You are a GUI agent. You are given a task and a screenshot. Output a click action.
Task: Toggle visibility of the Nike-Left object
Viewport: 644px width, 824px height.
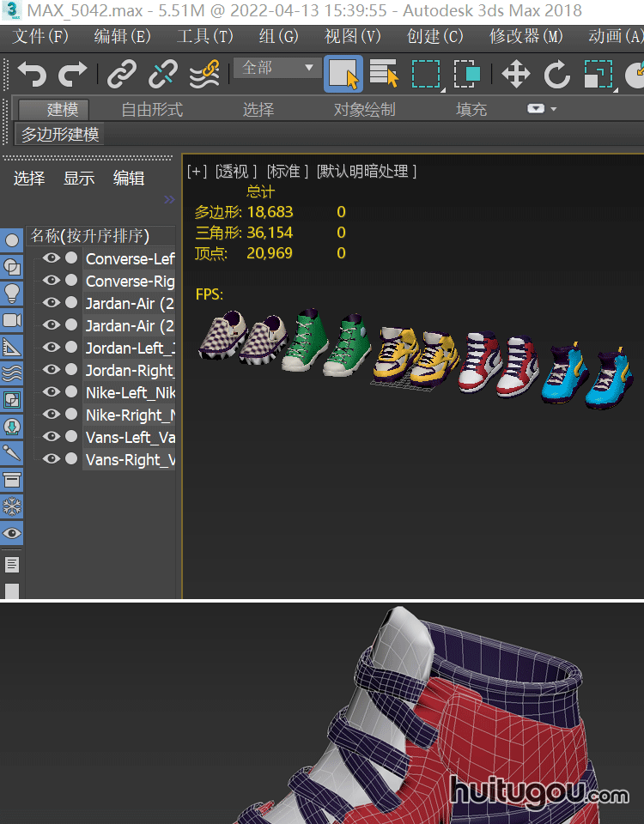click(52, 392)
